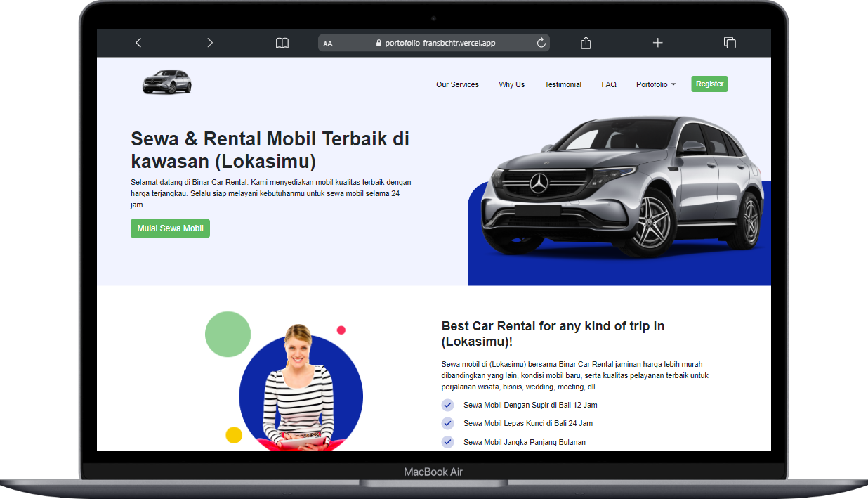Click the address bar with portofolio-fransbchtr.vercel.app
The image size is (868, 499).
click(434, 43)
